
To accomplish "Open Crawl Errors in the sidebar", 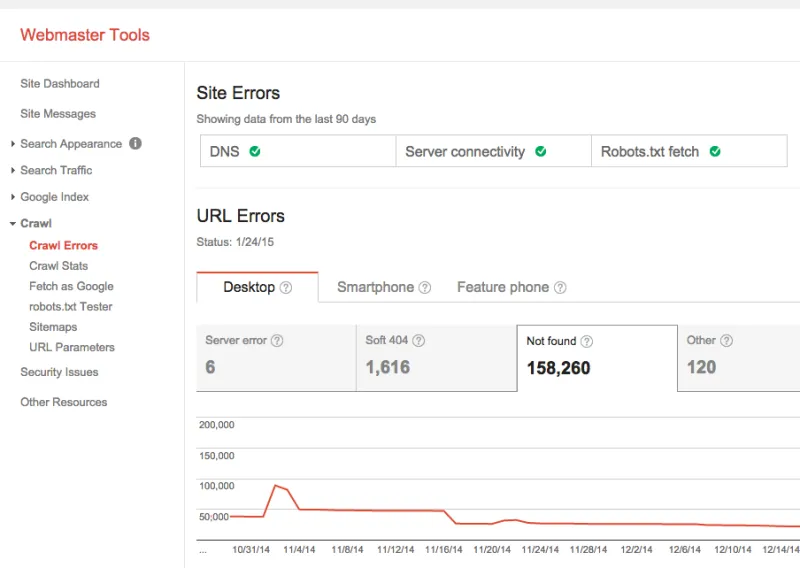I will tap(63, 245).
